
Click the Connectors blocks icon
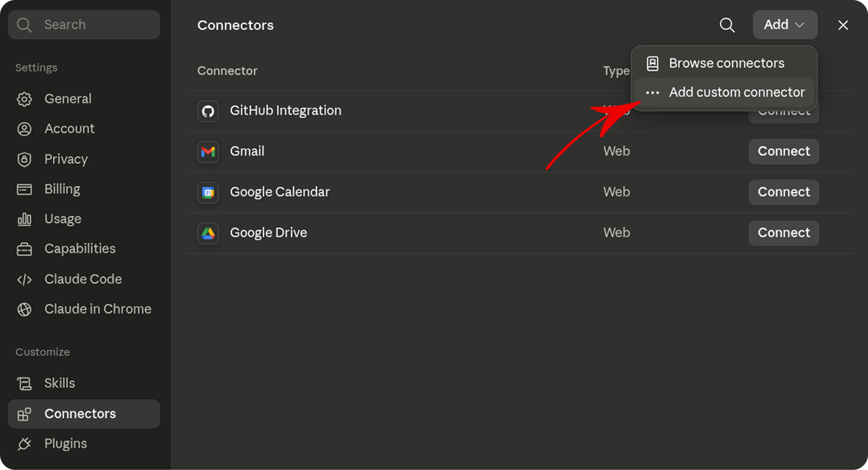pos(24,414)
